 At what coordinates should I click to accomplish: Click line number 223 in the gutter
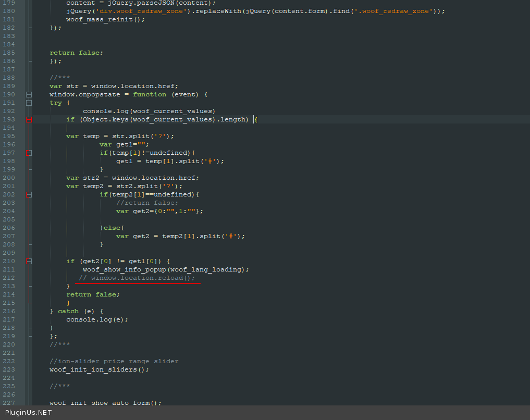coord(9,369)
